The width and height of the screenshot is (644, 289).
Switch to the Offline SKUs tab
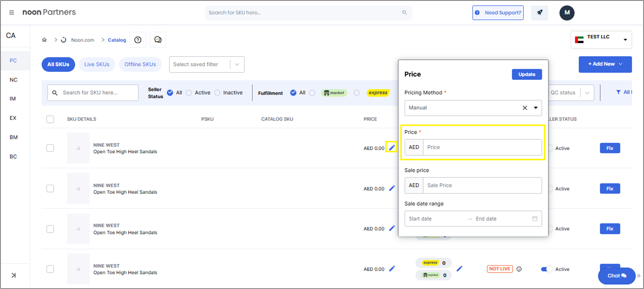pos(140,65)
